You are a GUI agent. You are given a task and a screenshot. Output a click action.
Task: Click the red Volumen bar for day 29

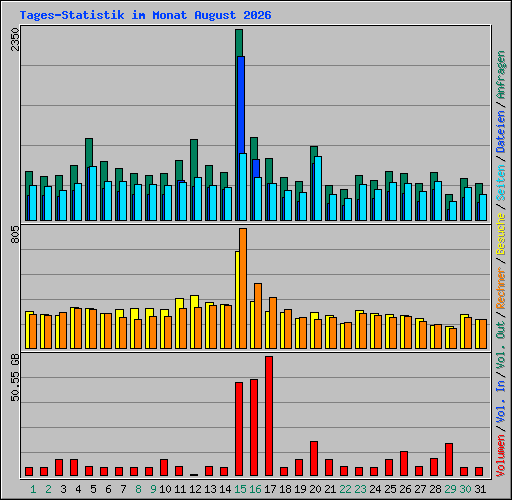[x=449, y=459]
